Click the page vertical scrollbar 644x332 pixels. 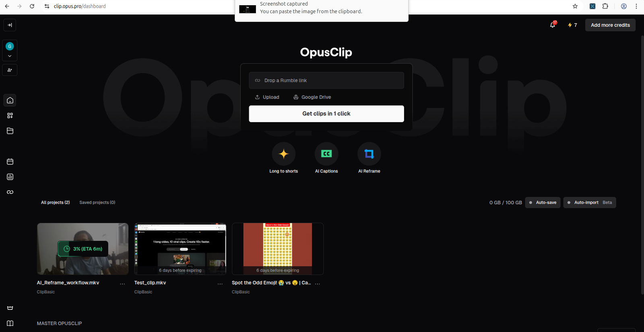click(x=642, y=165)
